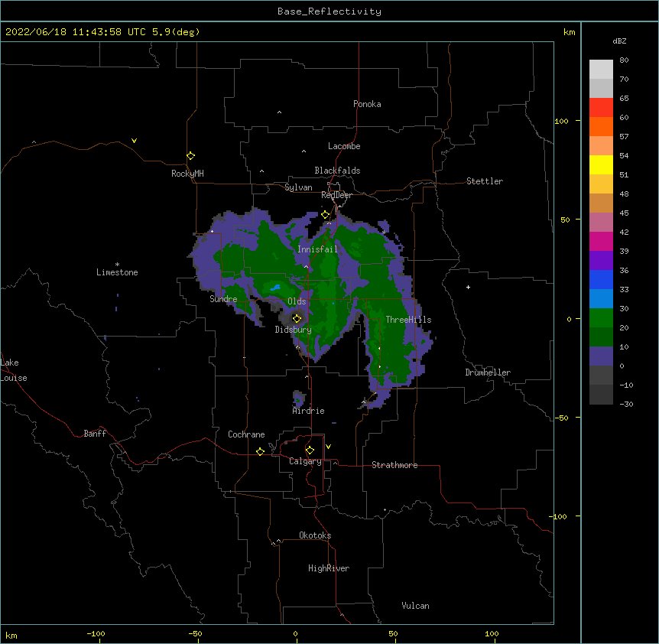Screen dimensions: 659x644
Task: Click the -30 value in dBZ legend
Action: pos(626,404)
